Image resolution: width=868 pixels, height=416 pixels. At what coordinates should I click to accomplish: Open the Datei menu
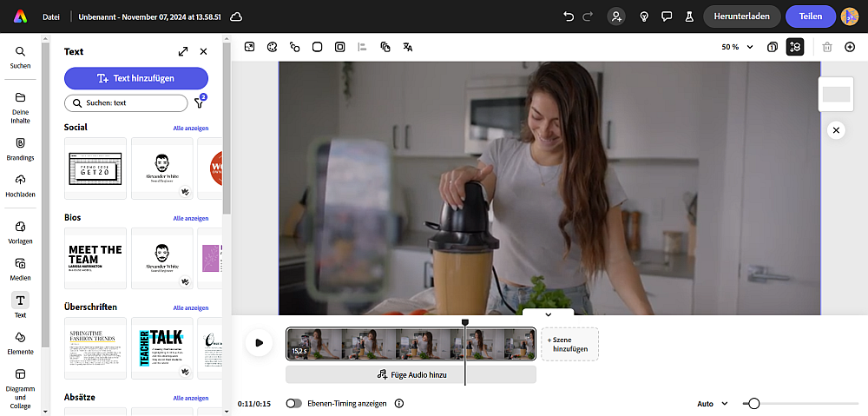51,17
